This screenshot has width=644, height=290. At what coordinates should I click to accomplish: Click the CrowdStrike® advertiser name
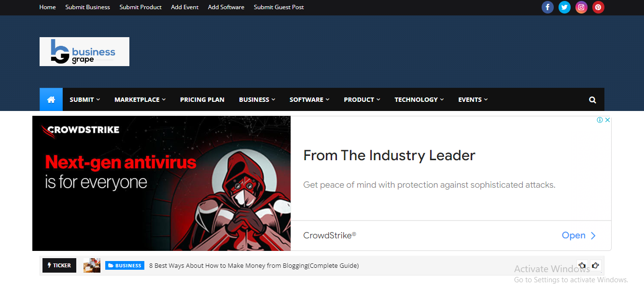click(x=330, y=235)
